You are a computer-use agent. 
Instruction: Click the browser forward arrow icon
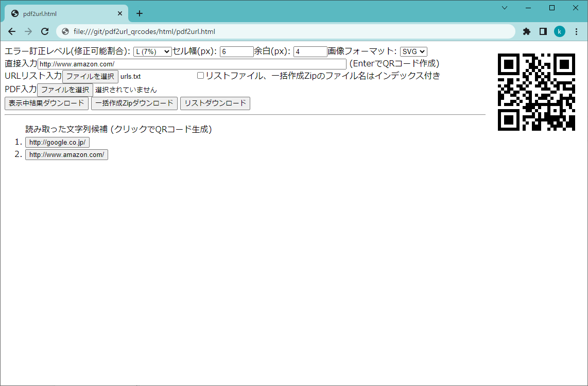[28, 31]
